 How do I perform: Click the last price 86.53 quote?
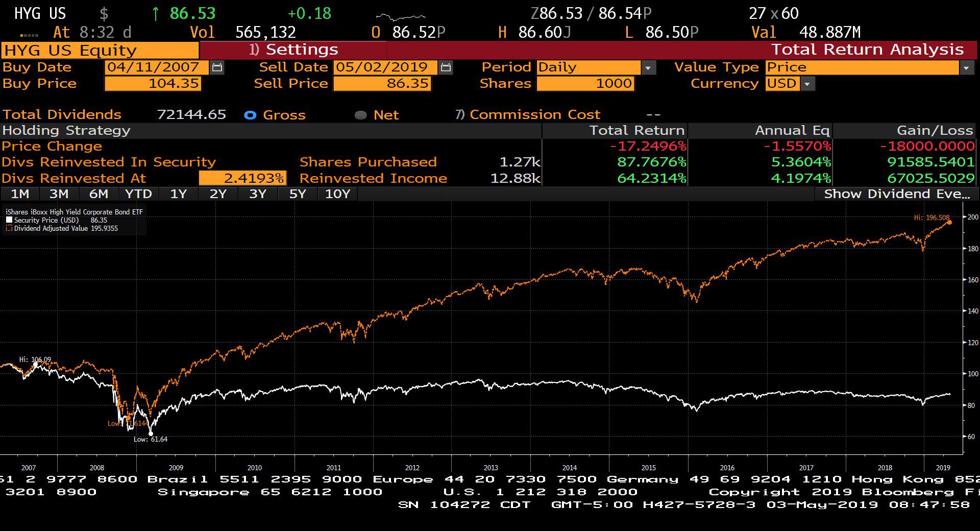coord(192,13)
